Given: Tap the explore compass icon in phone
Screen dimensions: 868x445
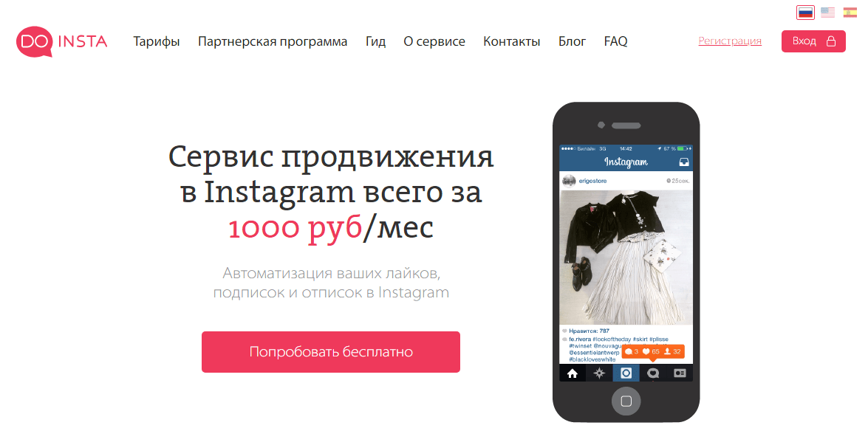Looking at the screenshot, I should pyautogui.click(x=599, y=373).
